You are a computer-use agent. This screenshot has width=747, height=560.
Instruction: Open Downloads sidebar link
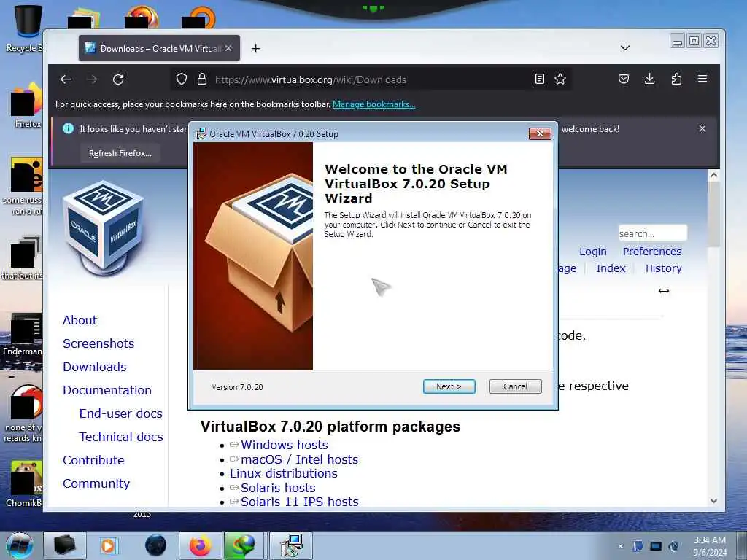pos(94,367)
